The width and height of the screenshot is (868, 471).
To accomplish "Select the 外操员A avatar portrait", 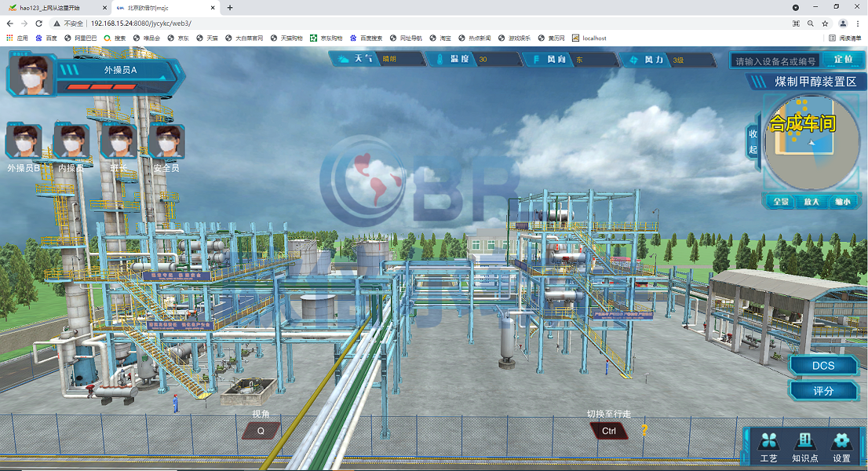I will (x=31, y=74).
